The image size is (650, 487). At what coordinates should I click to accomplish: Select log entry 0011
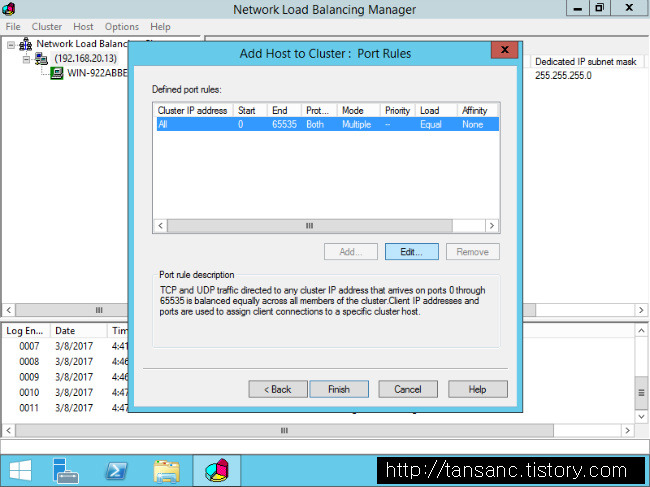29,408
